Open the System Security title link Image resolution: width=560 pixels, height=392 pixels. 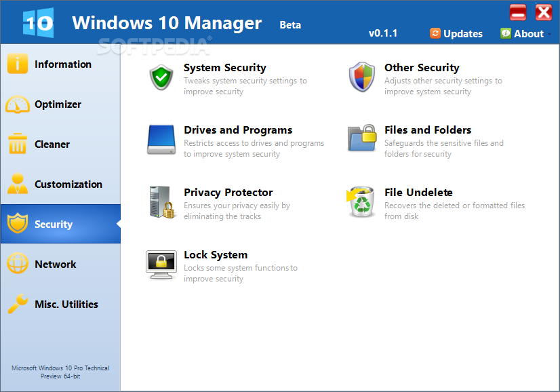click(224, 68)
